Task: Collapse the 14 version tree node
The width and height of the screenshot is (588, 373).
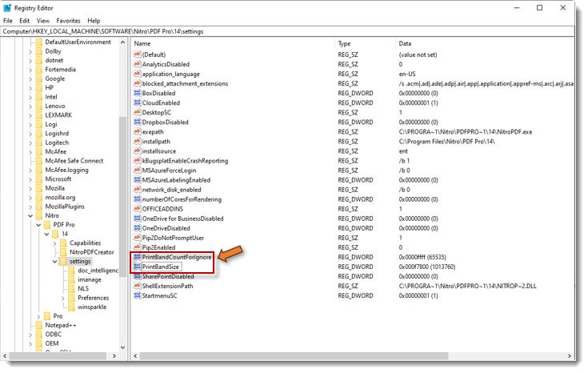Action: point(47,234)
